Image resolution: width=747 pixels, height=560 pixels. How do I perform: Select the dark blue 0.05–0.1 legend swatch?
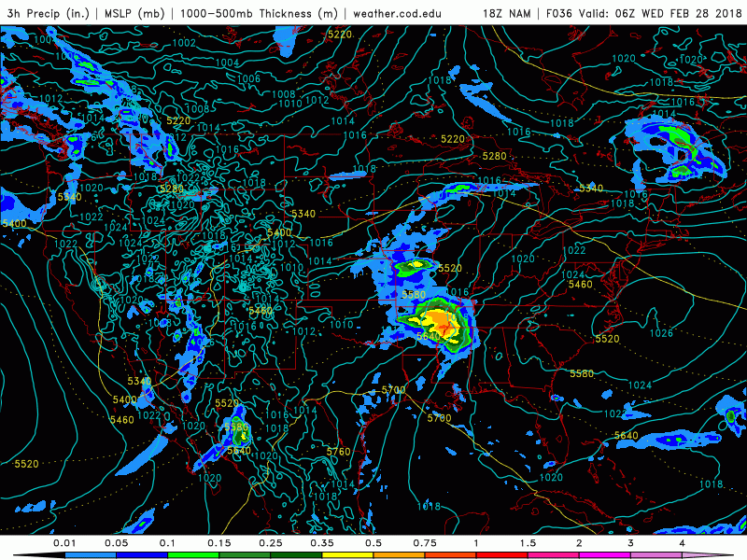142,554
